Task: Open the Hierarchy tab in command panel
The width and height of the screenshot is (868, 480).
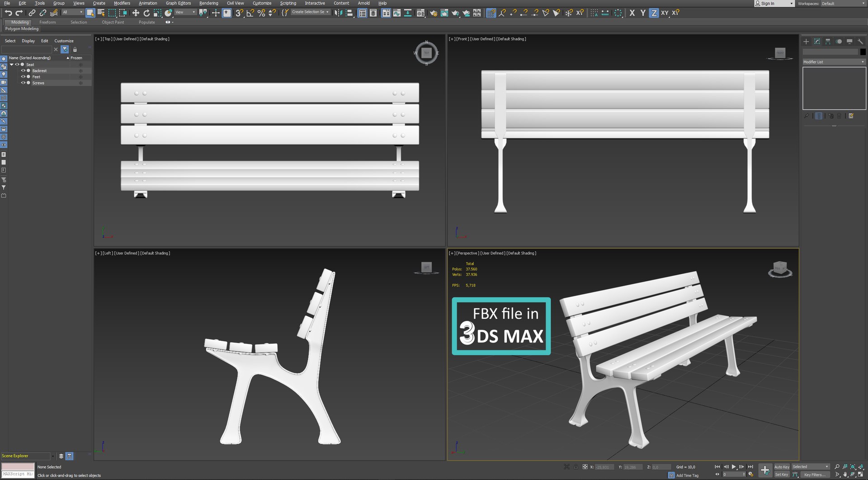Action: pyautogui.click(x=828, y=41)
